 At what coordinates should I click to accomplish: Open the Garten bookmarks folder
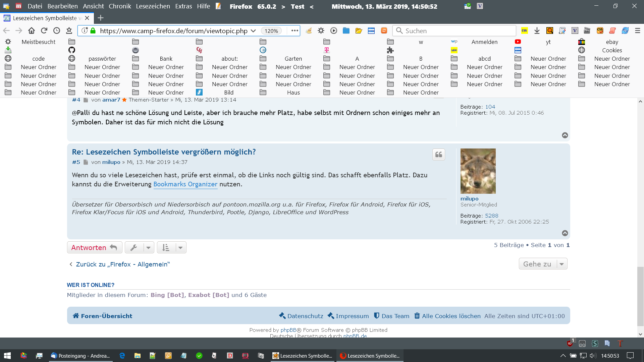[293, 59]
